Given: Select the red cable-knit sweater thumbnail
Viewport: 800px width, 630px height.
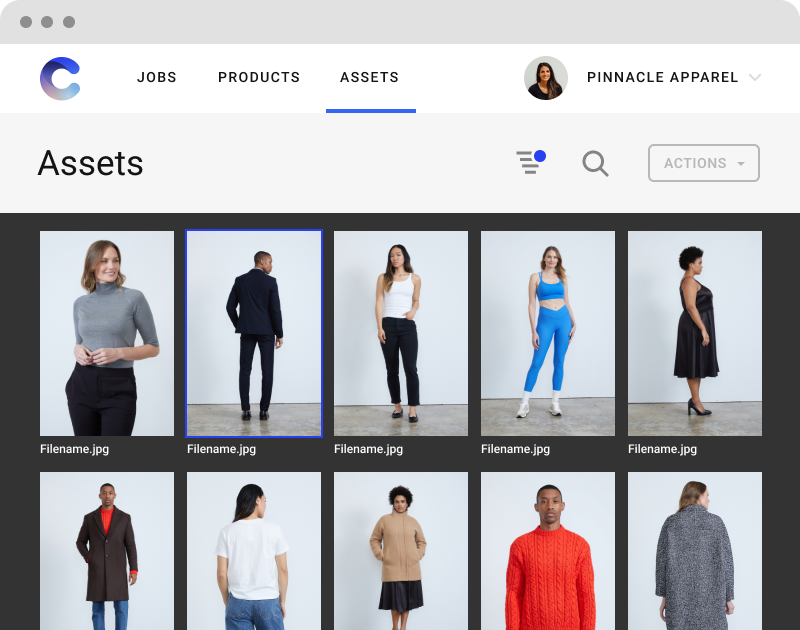Looking at the screenshot, I should coord(548,550).
